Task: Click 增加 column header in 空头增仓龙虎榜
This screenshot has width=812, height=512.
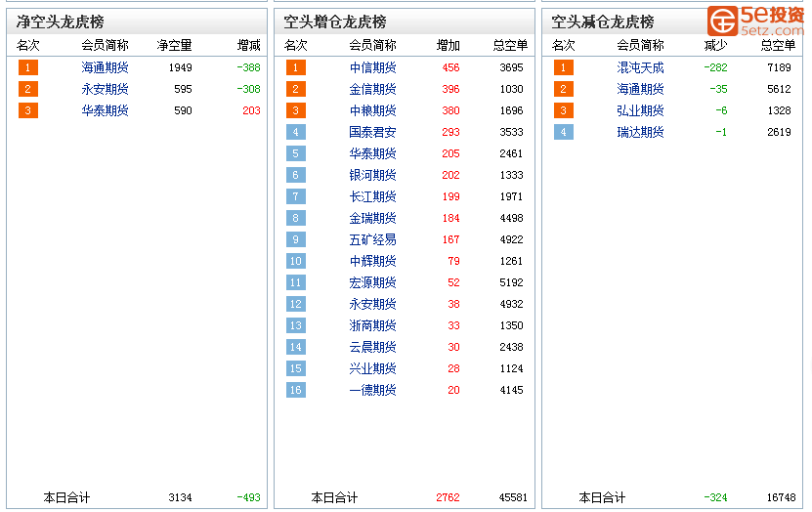Action: coord(448,46)
